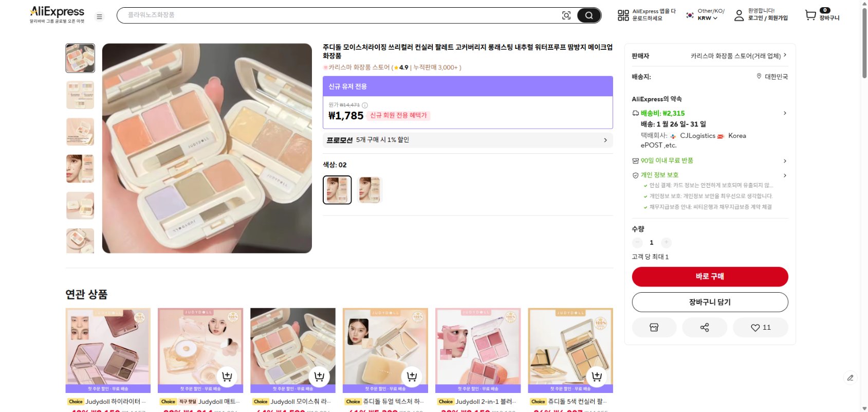Share this product via share icon
Image resolution: width=868 pixels, height=412 pixels.
coord(705,327)
